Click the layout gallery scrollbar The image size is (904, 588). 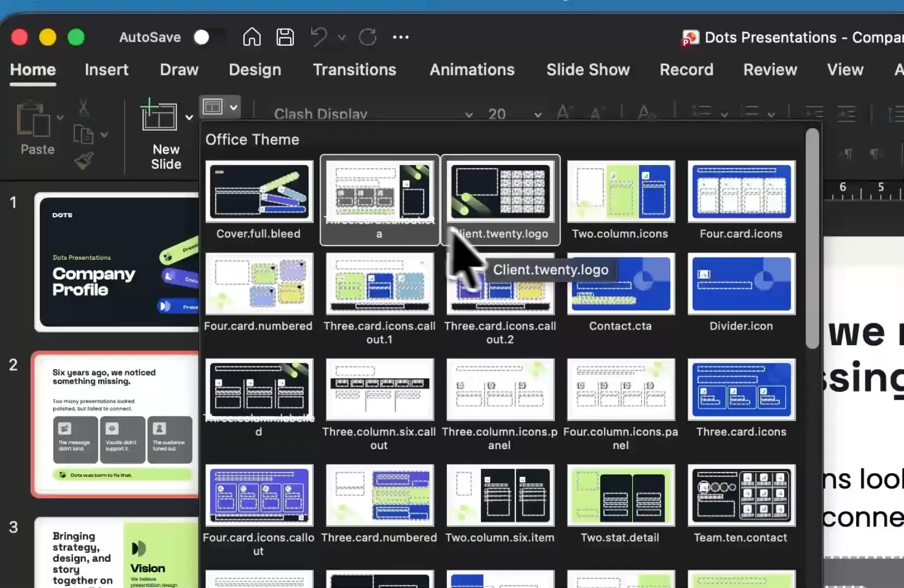coord(812,238)
